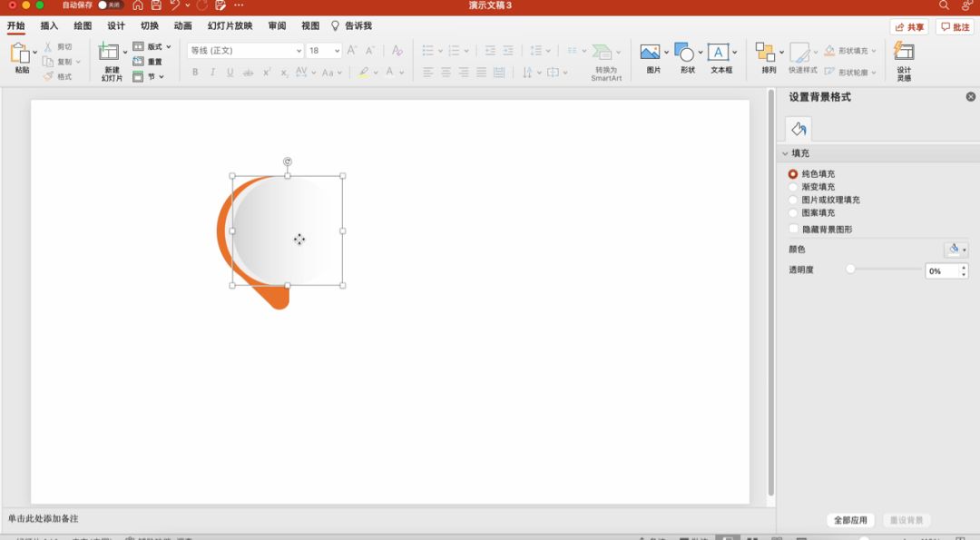Open the Animations (动画) tab

coord(183,25)
